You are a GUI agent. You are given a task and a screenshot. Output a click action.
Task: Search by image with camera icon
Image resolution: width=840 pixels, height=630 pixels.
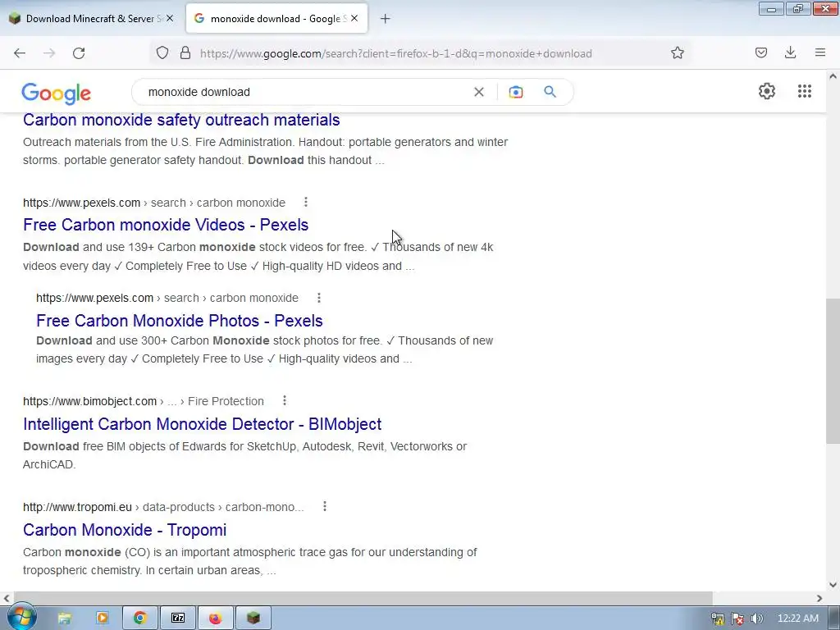(x=515, y=92)
